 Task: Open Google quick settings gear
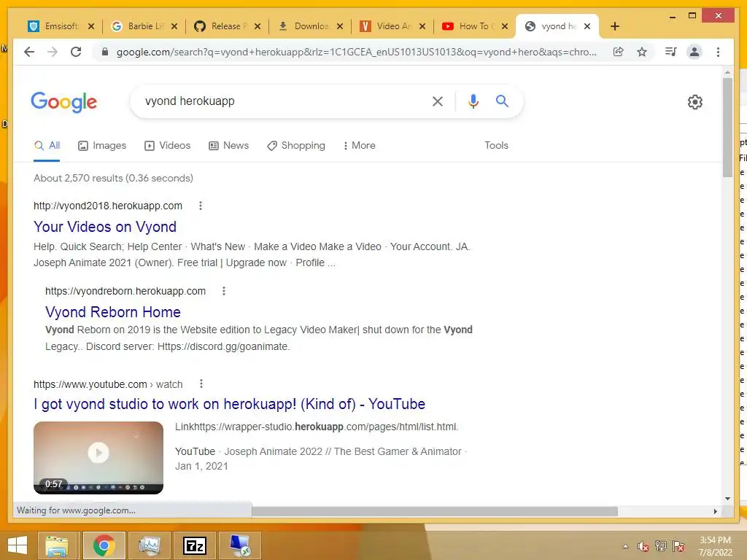pos(694,102)
